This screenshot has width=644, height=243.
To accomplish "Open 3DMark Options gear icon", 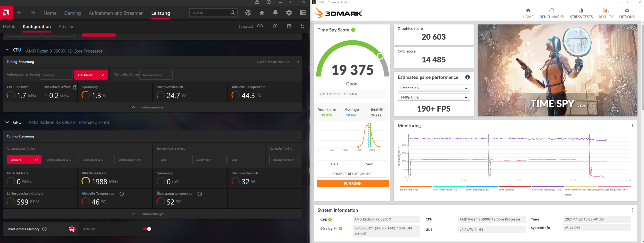I will (627, 10).
